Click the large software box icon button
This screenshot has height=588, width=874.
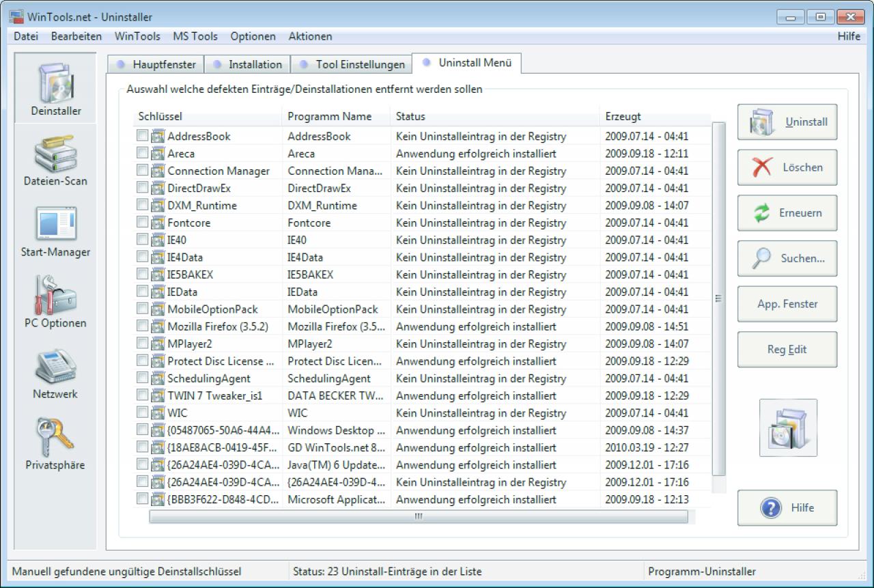[x=788, y=428]
